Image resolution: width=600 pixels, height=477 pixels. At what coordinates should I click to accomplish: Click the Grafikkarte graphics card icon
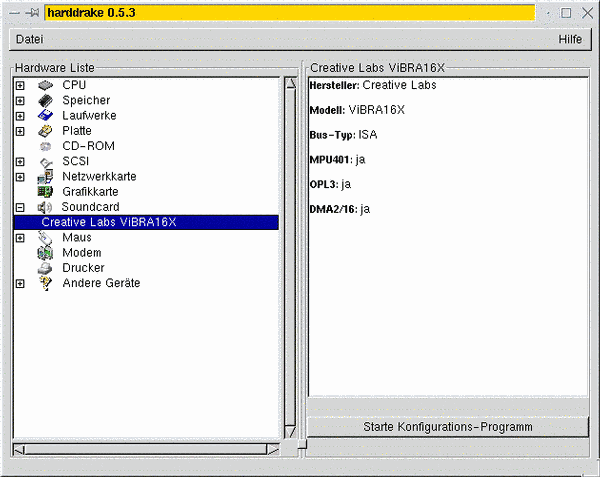click(45, 191)
